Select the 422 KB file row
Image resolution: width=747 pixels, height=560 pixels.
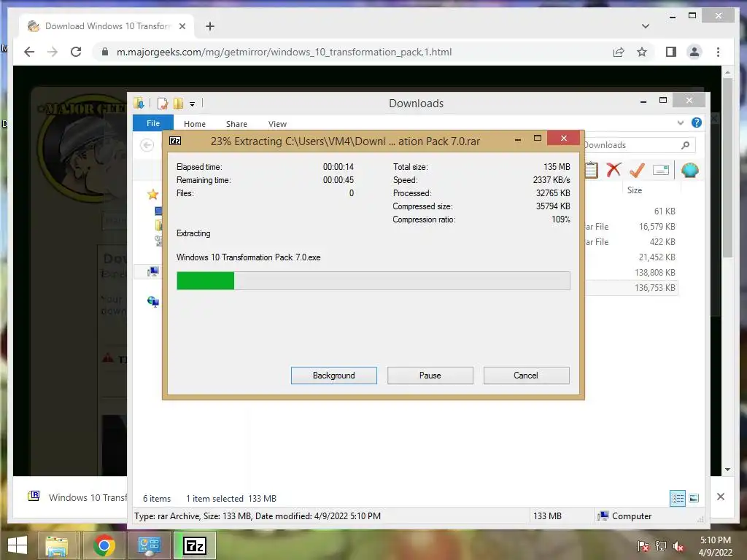coord(631,242)
